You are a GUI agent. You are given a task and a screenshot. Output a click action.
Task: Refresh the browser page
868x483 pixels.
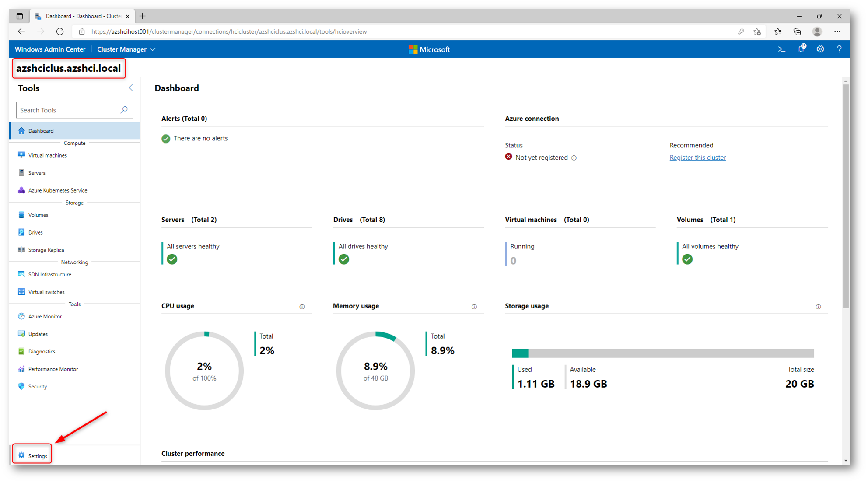pyautogui.click(x=60, y=31)
